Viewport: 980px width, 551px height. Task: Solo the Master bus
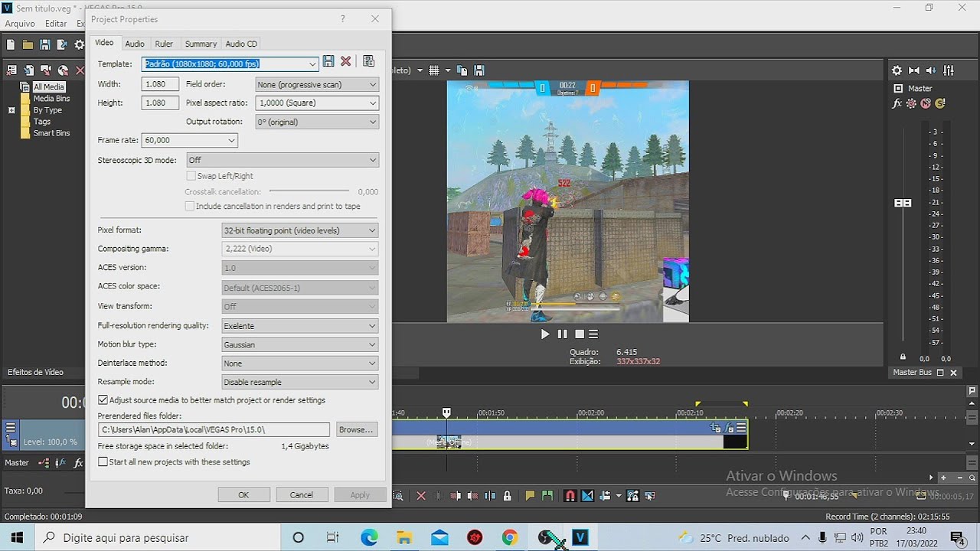(940, 103)
